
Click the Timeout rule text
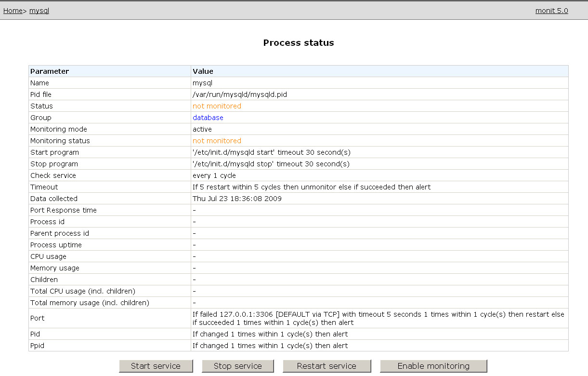click(x=311, y=187)
